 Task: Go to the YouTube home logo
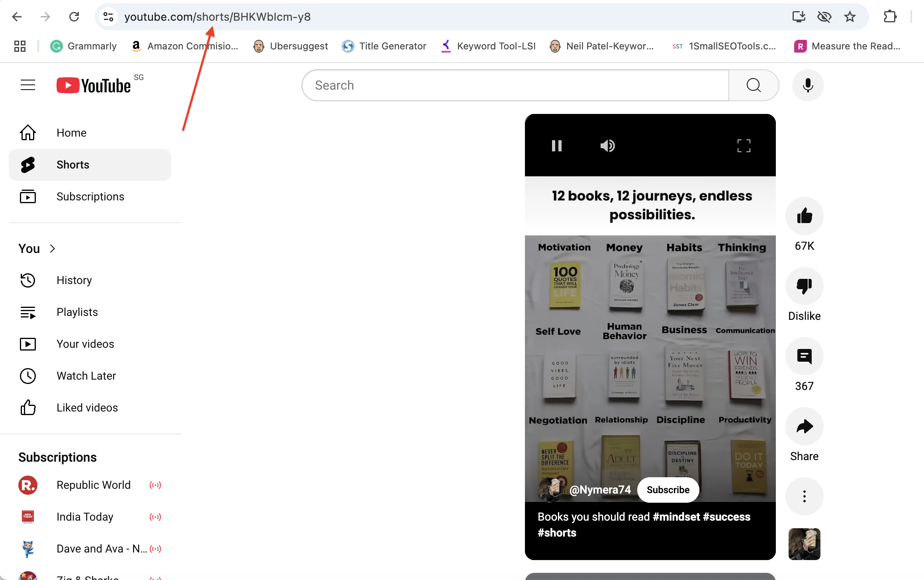coord(94,85)
